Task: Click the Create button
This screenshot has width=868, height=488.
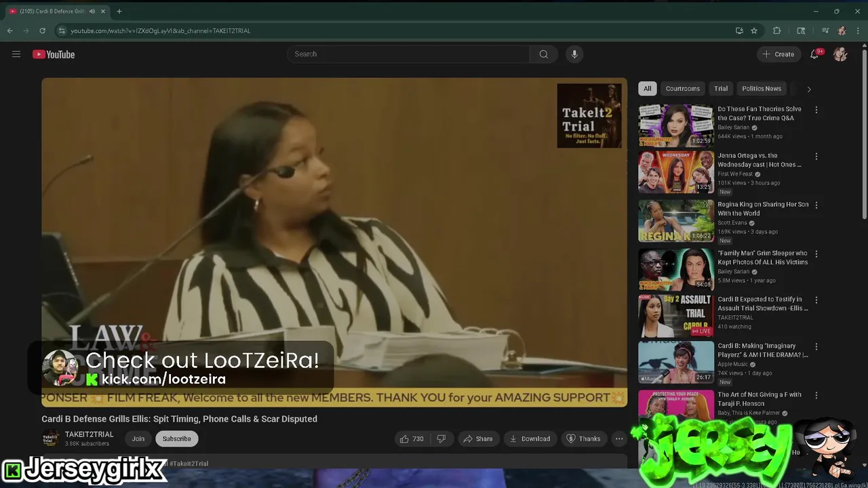Action: coord(778,54)
